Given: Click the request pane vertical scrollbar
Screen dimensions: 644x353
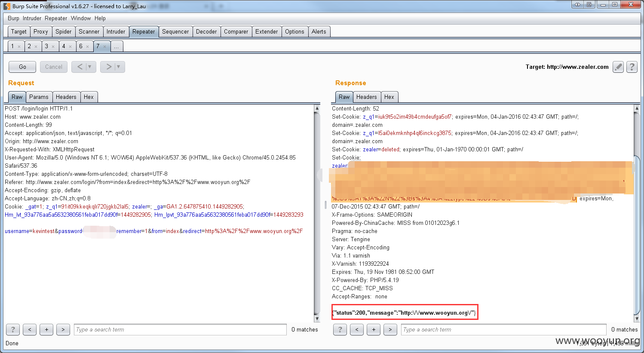Looking at the screenshot, I should tap(317, 213).
